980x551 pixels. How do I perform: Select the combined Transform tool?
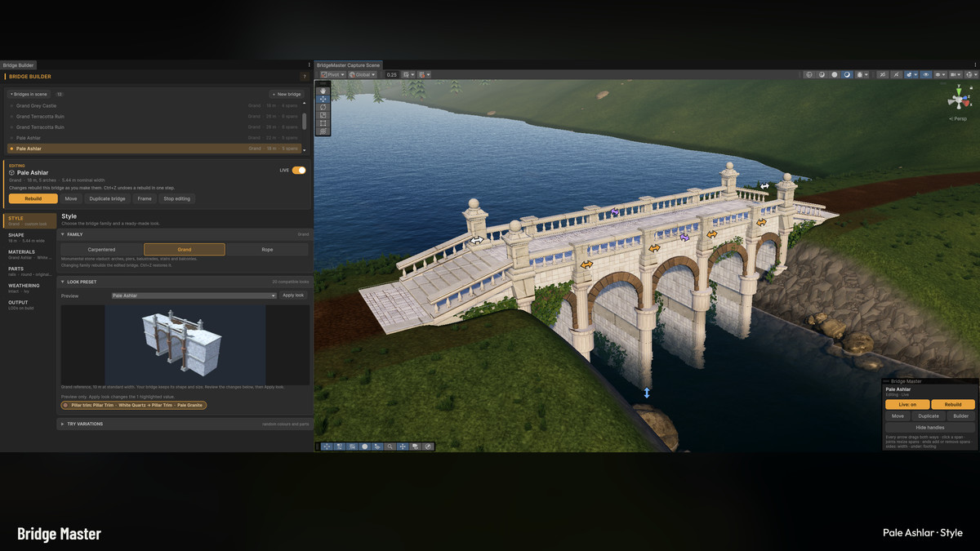[323, 131]
